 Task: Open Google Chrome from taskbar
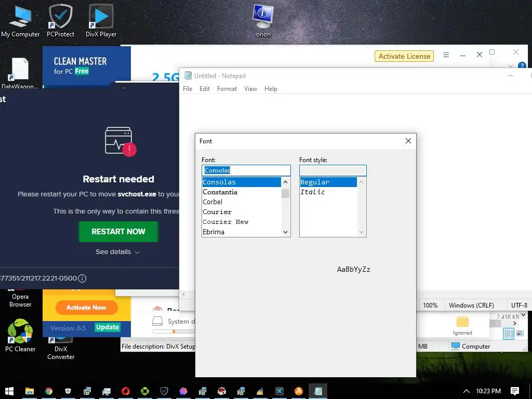click(x=49, y=391)
